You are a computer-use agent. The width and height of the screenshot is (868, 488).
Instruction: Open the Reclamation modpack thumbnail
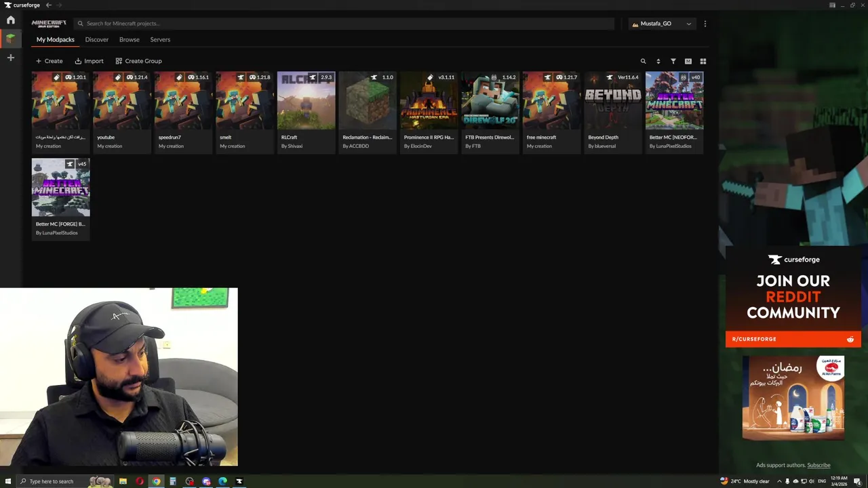coord(368,101)
